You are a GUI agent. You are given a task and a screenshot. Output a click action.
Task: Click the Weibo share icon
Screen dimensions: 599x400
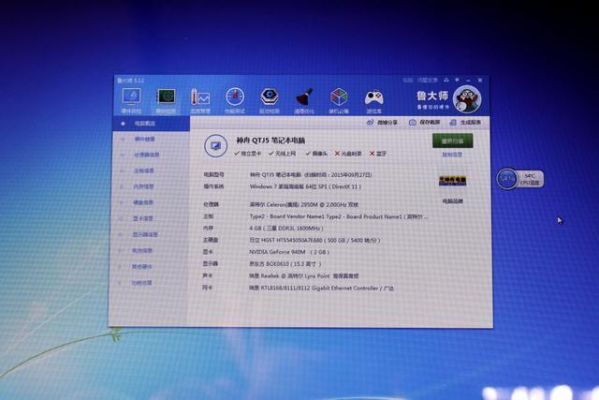[x=370, y=123]
